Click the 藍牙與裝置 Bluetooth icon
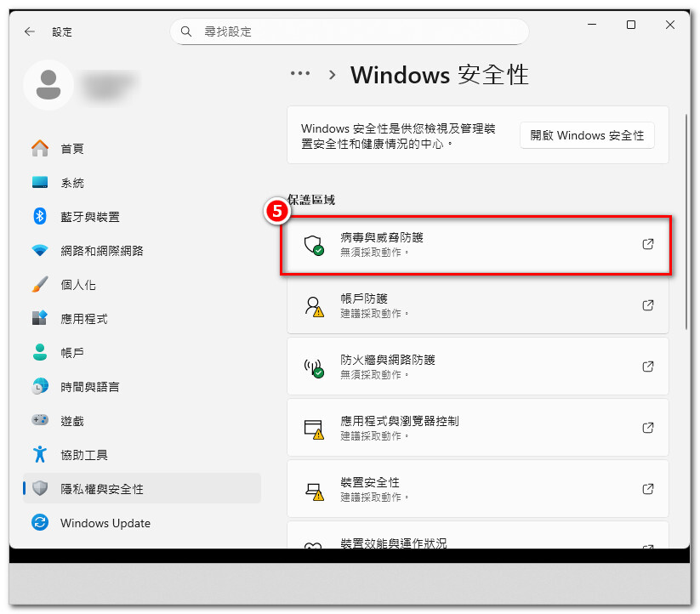The height and width of the screenshot is (614, 700). pos(40,217)
